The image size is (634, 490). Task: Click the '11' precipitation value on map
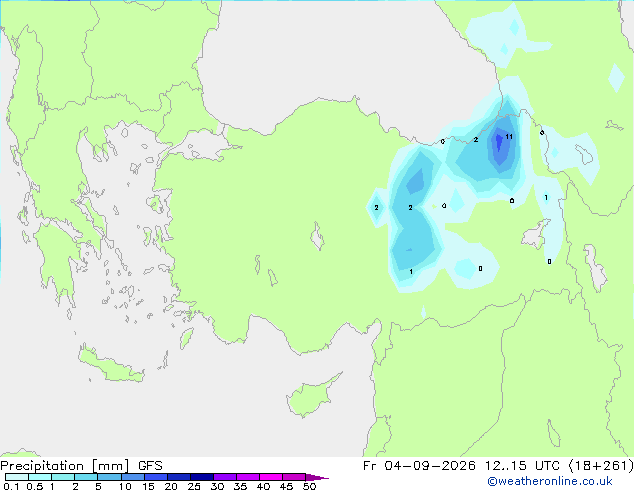[509, 137]
